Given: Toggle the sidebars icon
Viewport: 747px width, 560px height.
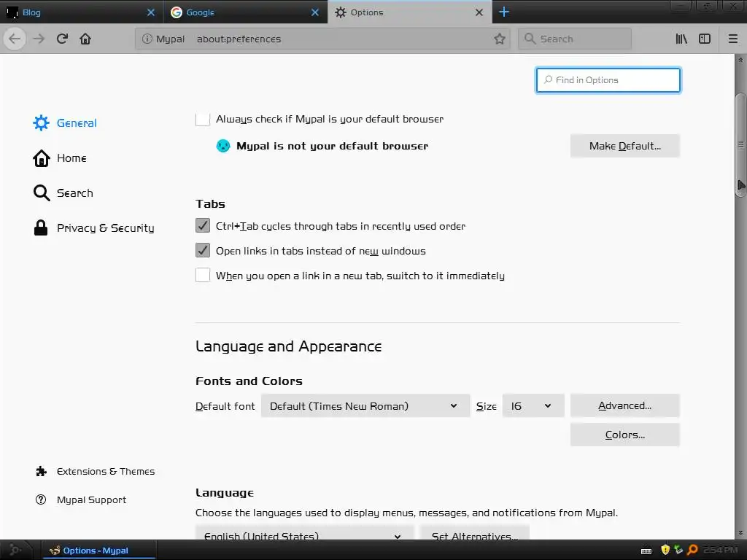Looking at the screenshot, I should [705, 39].
